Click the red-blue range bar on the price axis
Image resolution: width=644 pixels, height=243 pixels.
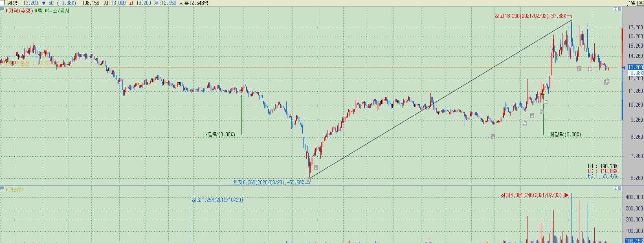tap(622, 74)
